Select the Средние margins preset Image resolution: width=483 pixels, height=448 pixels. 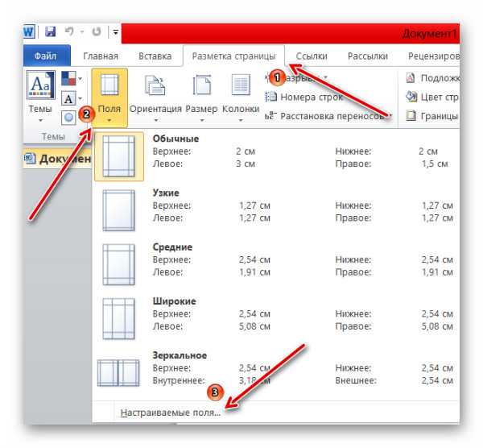pyautogui.click(x=275, y=265)
